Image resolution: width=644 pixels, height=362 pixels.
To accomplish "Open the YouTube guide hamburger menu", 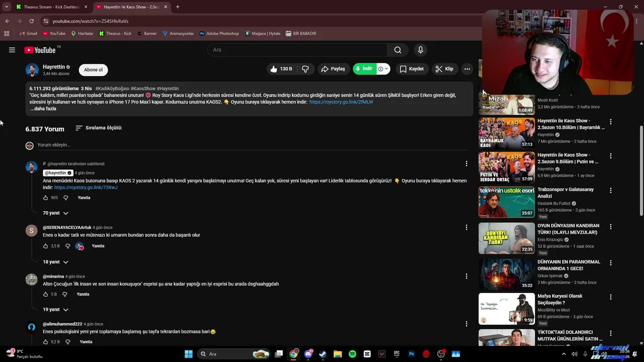I will click(12, 50).
